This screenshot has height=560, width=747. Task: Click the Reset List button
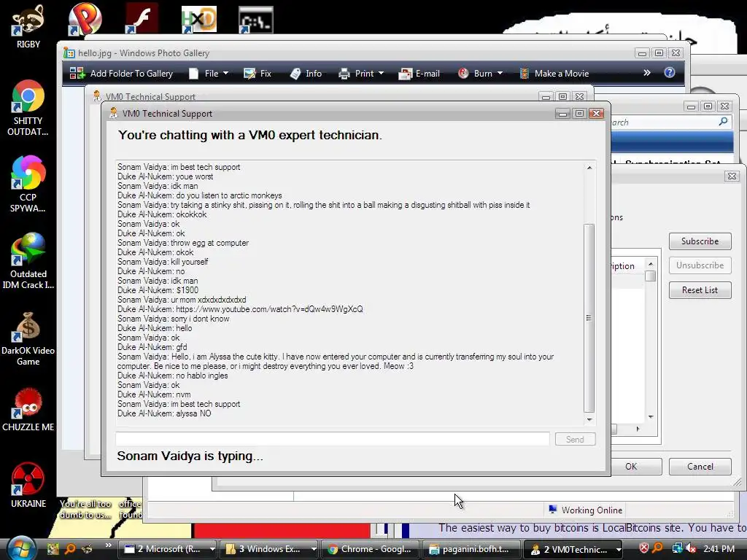(x=700, y=290)
